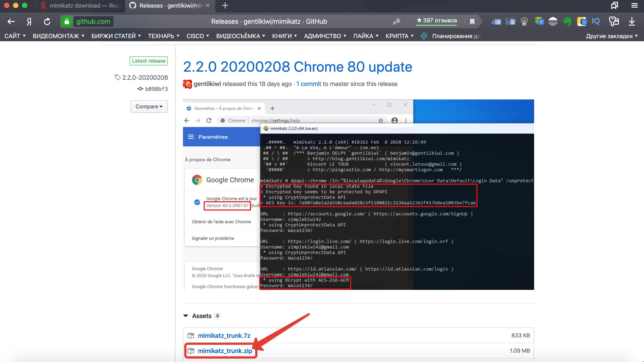Expand the КРИПТА bookmarks folder
The height and width of the screenshot is (362, 644).
[x=400, y=36]
